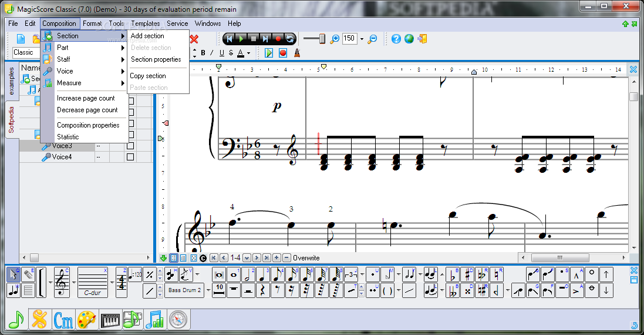
Task: Open the 4/4 time signature button
Action: [x=122, y=282]
